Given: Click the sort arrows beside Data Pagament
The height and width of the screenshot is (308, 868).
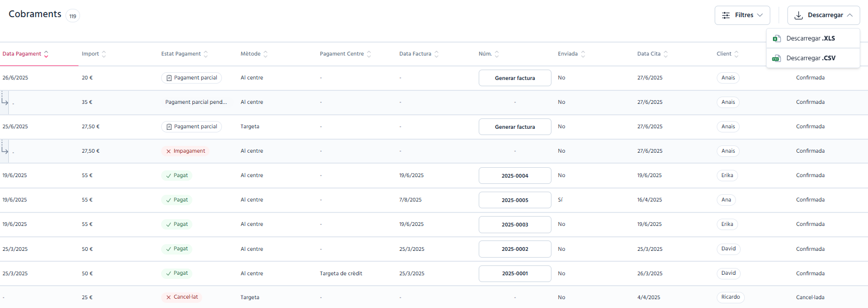Looking at the screenshot, I should point(46,54).
